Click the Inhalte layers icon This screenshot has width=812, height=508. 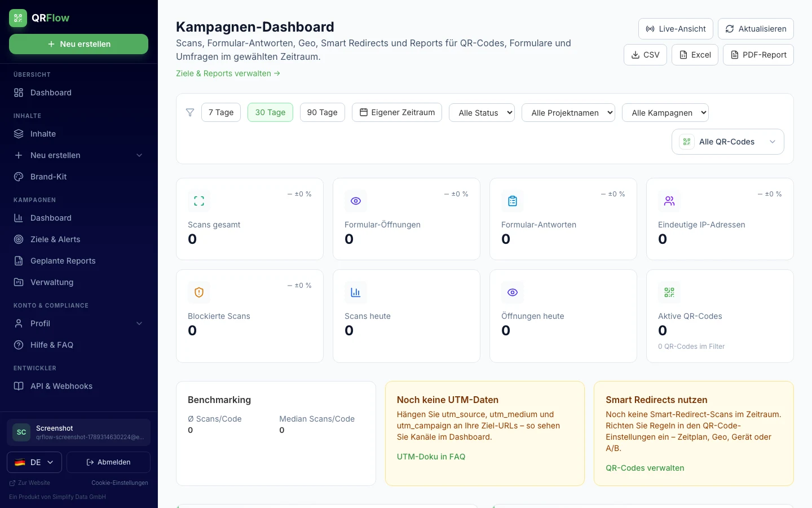point(19,134)
